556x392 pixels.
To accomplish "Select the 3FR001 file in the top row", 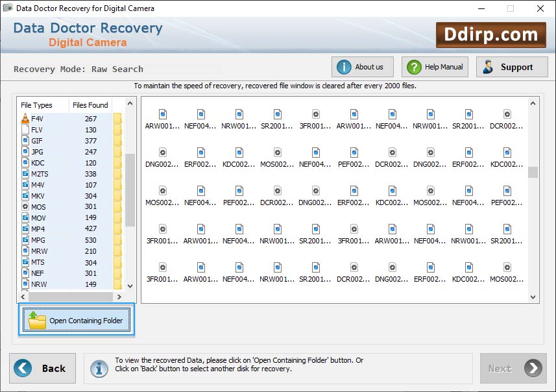I will (315, 119).
